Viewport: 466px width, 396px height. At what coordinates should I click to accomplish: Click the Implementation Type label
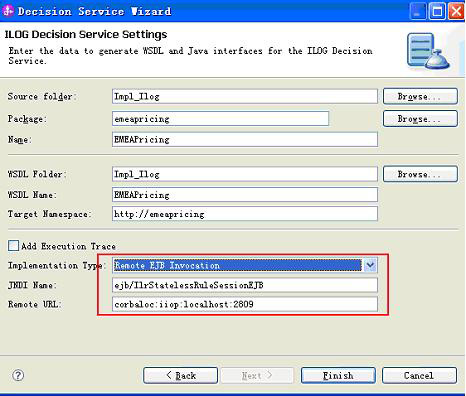tap(57, 266)
